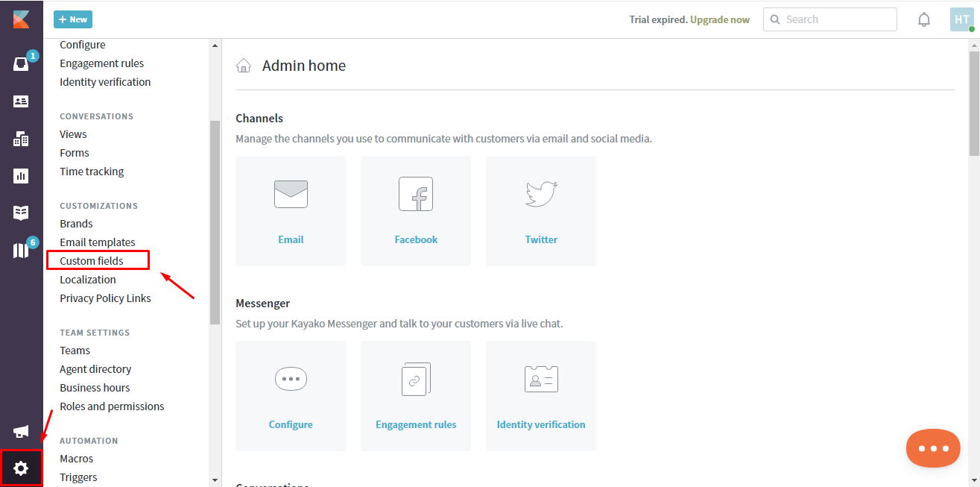
Task: Open Triggers in the sidebar
Action: (x=78, y=477)
